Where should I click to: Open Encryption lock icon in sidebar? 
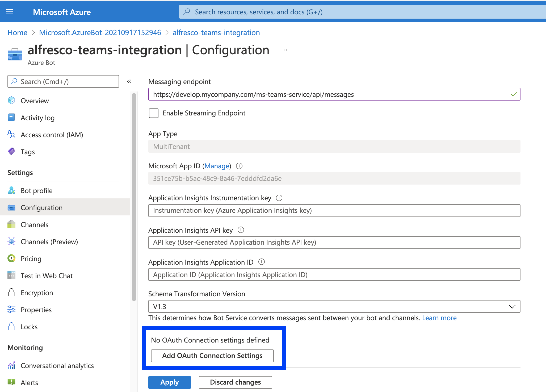pyautogui.click(x=11, y=293)
